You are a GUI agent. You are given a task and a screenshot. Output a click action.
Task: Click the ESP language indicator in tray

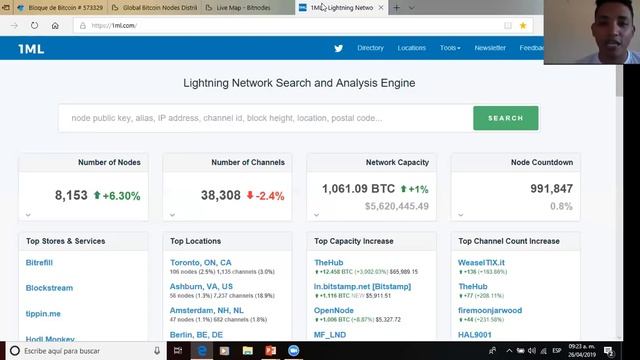557,351
